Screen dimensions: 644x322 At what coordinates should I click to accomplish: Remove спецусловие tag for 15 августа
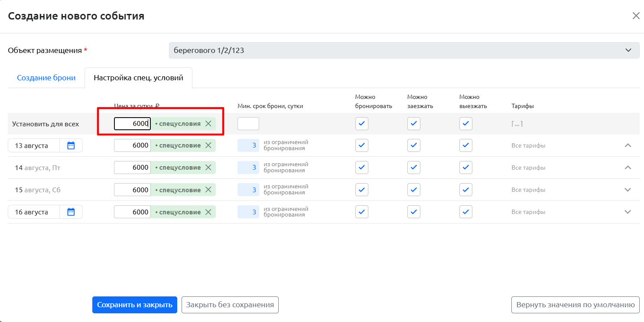pyautogui.click(x=208, y=190)
